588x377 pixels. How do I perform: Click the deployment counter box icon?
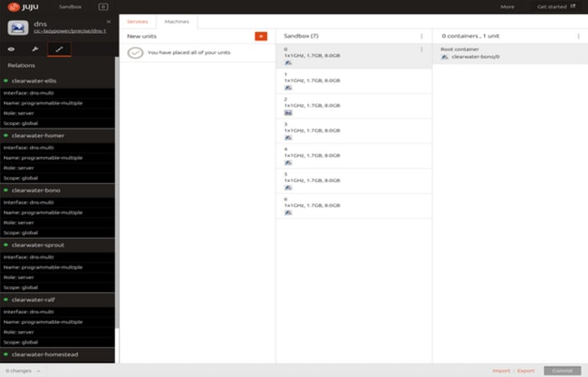click(x=103, y=7)
